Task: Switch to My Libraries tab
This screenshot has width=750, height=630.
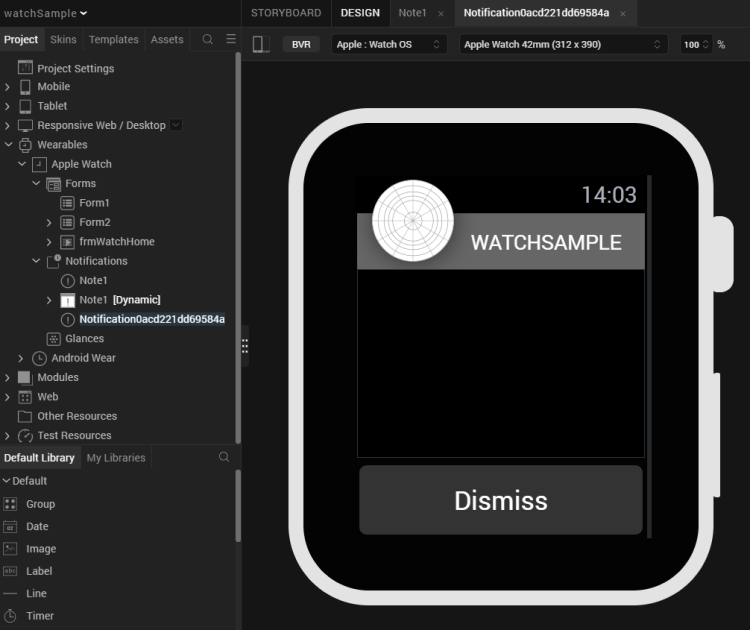Action: click(x=116, y=458)
